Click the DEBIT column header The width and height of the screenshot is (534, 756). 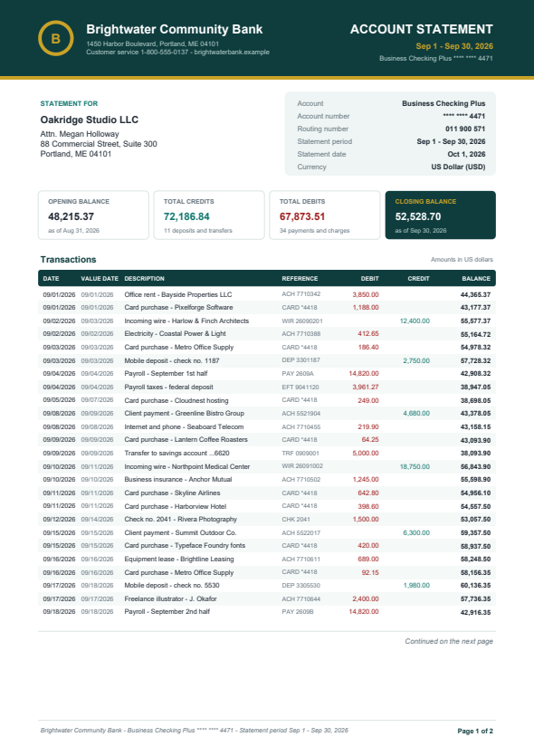coord(369,279)
